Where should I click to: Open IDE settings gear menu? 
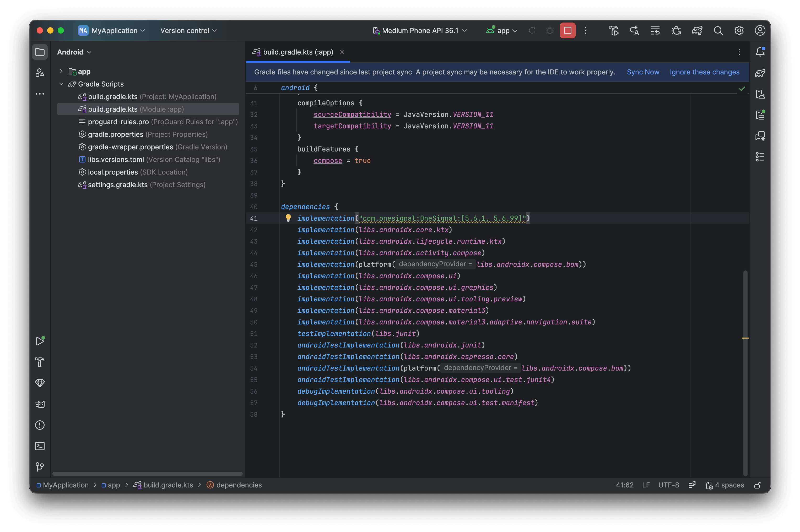739,31
